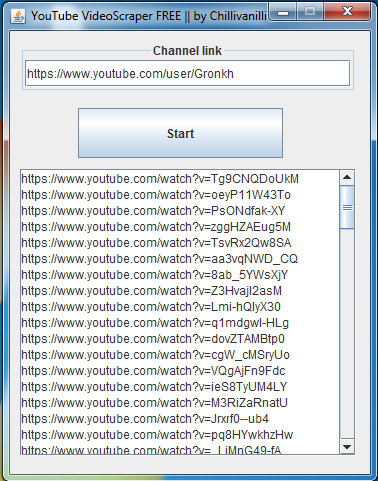Click the link ending in oeyP11W43To
This screenshot has width=378, height=481.
click(x=156, y=195)
